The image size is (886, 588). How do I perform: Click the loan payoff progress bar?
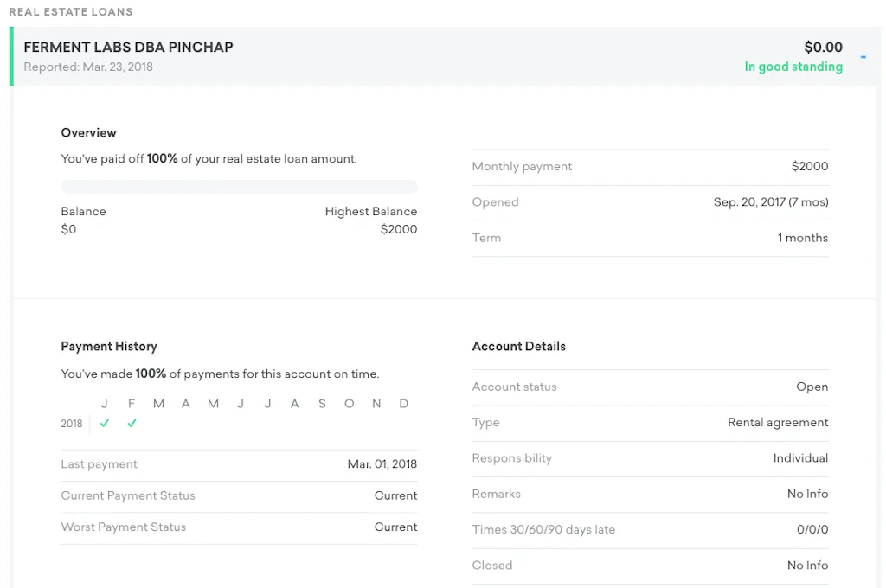pos(239,187)
